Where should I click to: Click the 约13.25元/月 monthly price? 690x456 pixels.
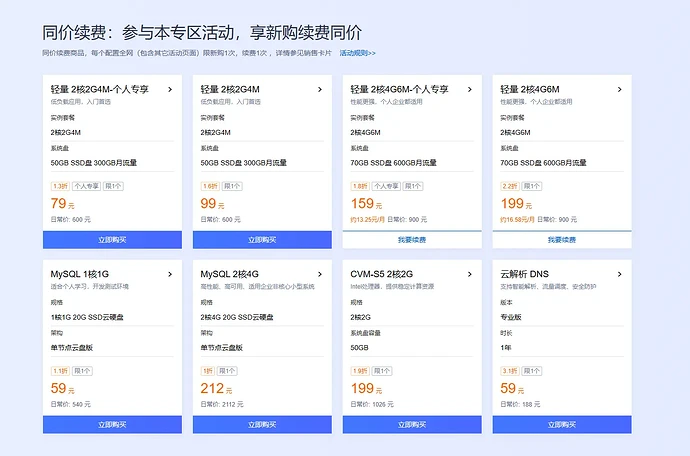pos(367,219)
